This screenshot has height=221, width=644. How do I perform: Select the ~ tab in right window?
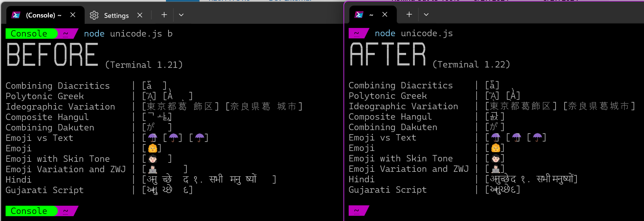[x=373, y=15]
